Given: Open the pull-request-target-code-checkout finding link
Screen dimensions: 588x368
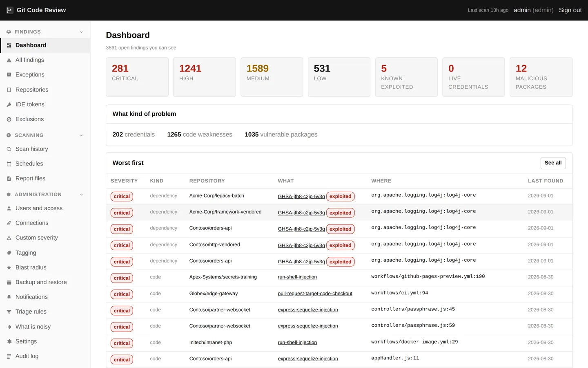Looking at the screenshot, I should (315, 294).
